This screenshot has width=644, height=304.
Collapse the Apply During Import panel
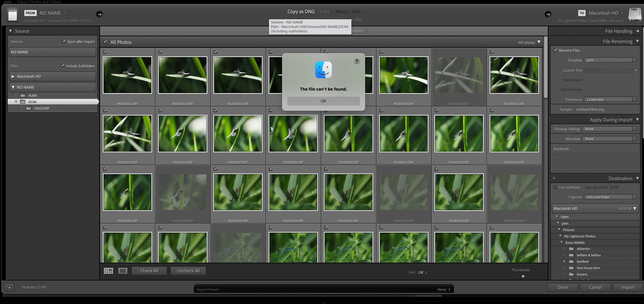coord(637,119)
